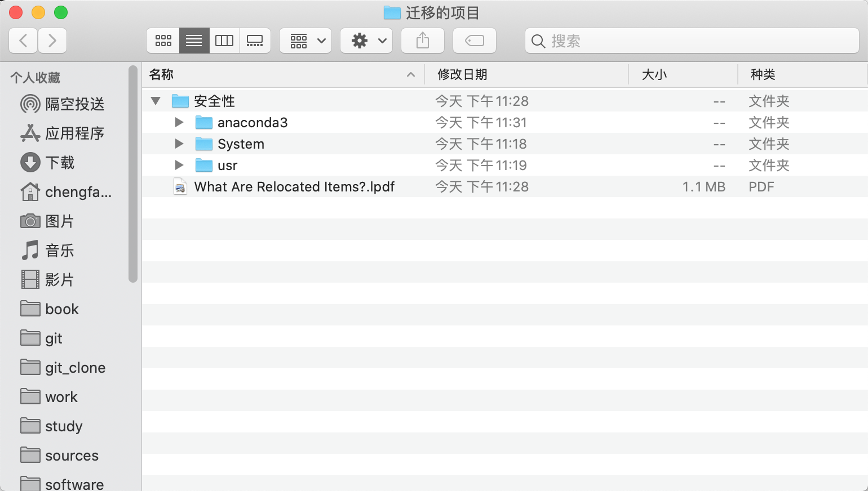Expand the anaconda3 folder
This screenshot has width=868, height=491.
[x=179, y=122]
